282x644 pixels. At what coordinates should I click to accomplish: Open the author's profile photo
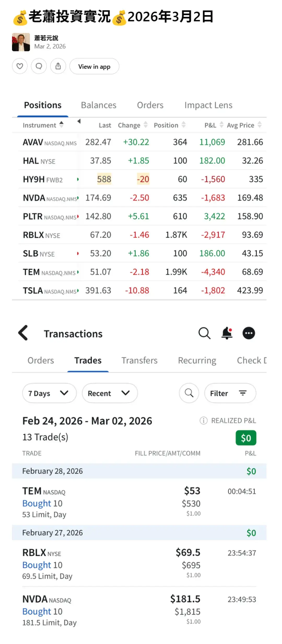click(x=21, y=42)
